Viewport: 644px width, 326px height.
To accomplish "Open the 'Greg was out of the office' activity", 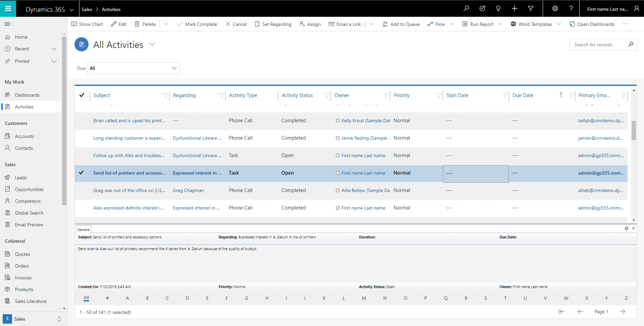I will [x=129, y=190].
